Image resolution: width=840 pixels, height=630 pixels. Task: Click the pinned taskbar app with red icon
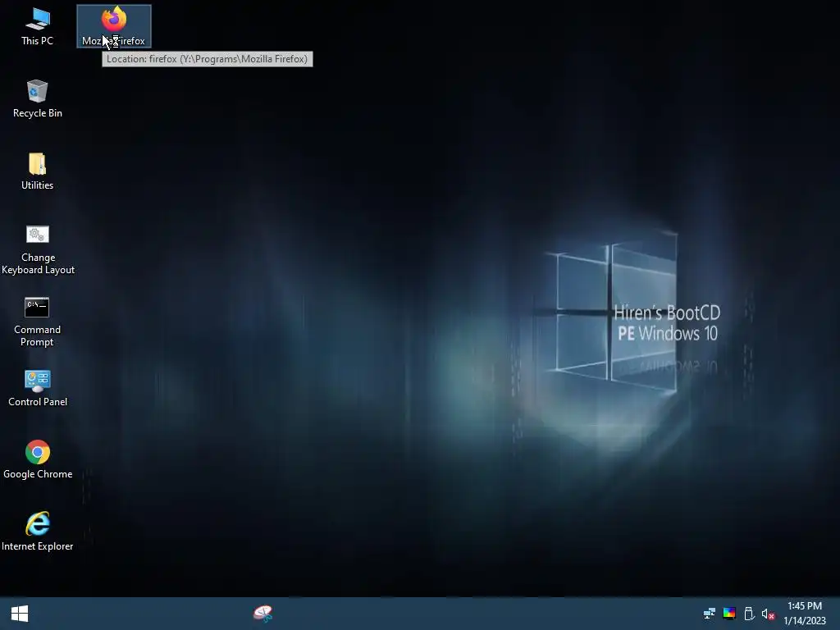(x=263, y=614)
